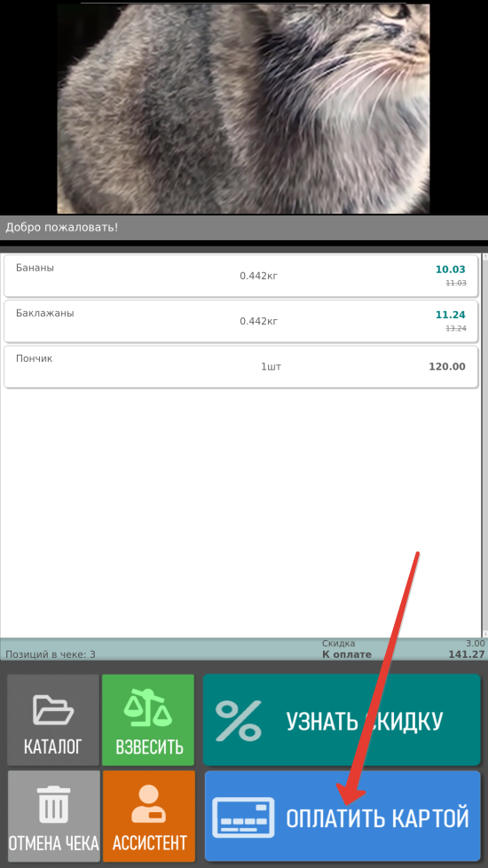Click the assistant person icon
Screen dimensions: 488x868
pos(148,804)
